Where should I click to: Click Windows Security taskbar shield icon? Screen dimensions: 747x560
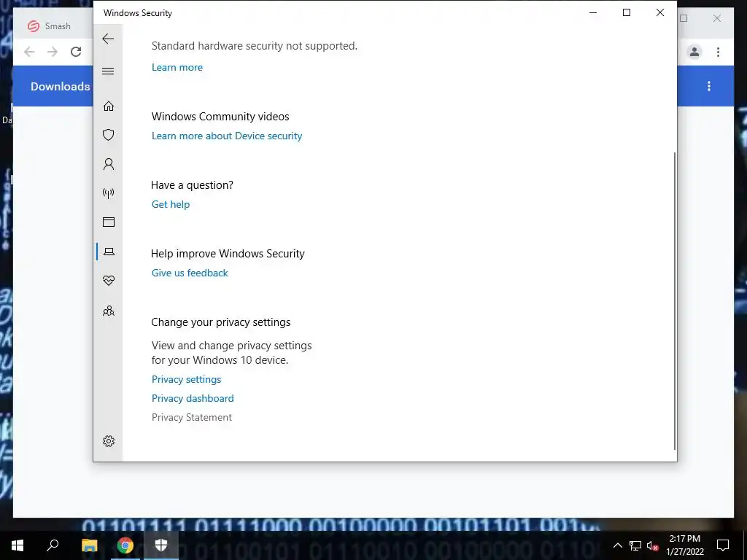161,545
